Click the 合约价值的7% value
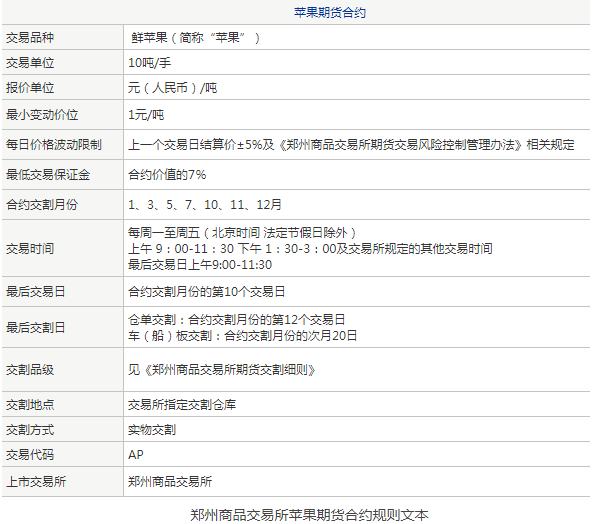The image size is (597, 524). [167, 175]
